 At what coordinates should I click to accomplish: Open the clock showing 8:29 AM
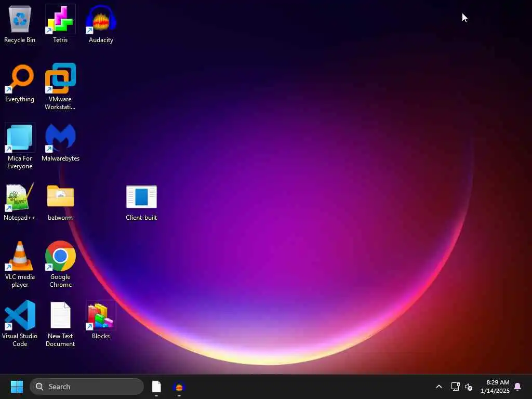click(495, 387)
